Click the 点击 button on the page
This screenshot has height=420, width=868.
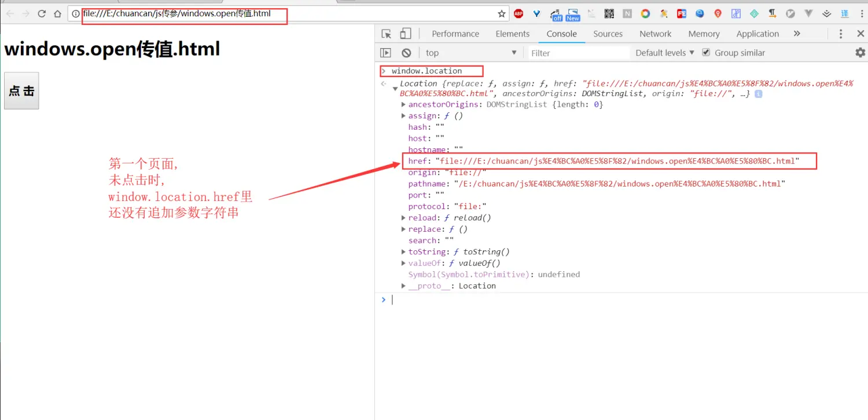(21, 90)
